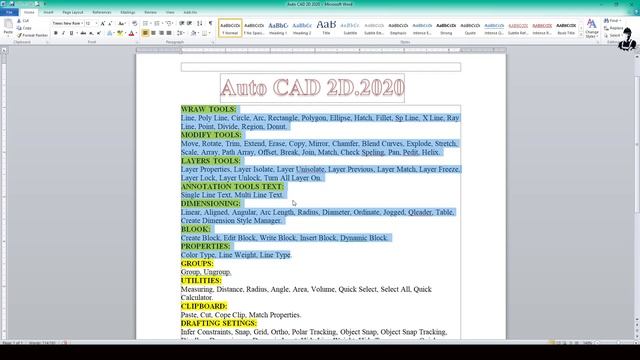Click the DRAFTING SETINGS: heading
Viewport: 640px width, 360px height.
click(219, 323)
